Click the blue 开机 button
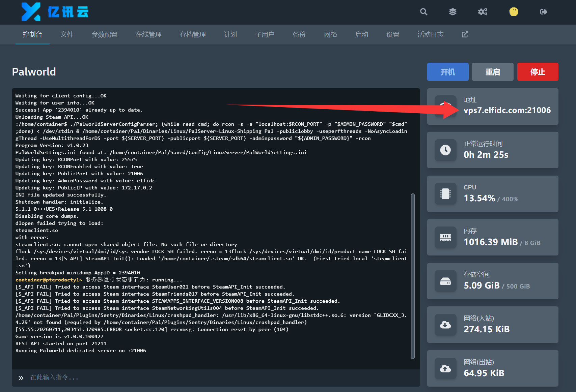Image resolution: width=576 pixels, height=392 pixels. (x=448, y=72)
